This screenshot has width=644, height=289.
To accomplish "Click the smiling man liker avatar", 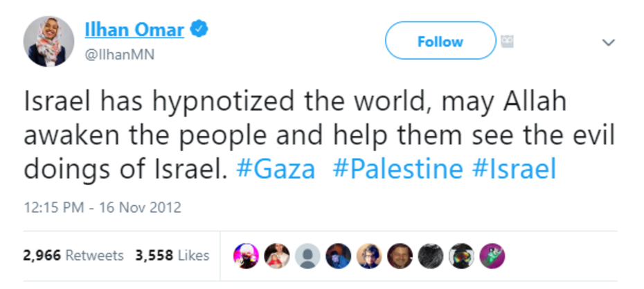I will click(x=400, y=256).
